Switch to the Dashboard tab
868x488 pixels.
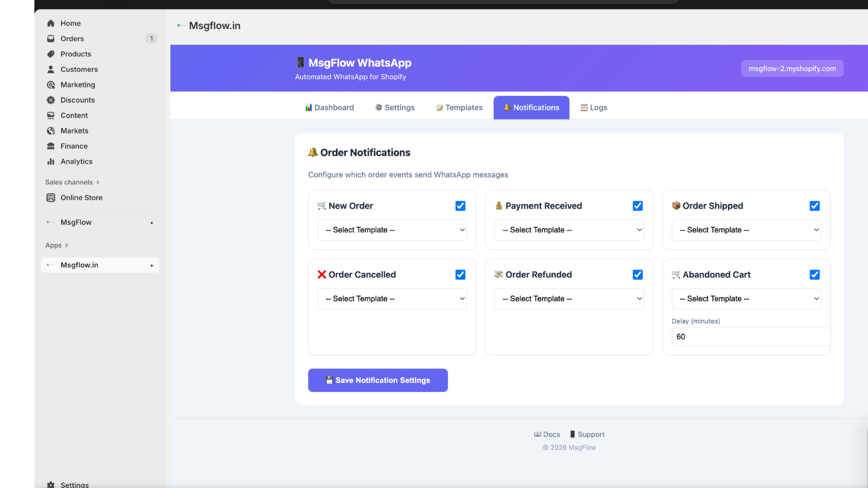(329, 107)
